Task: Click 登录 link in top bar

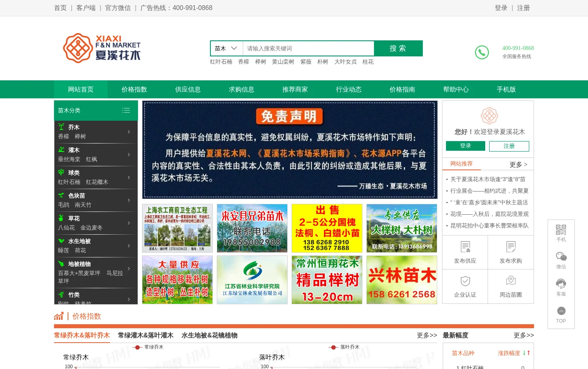Action: pyautogui.click(x=501, y=8)
